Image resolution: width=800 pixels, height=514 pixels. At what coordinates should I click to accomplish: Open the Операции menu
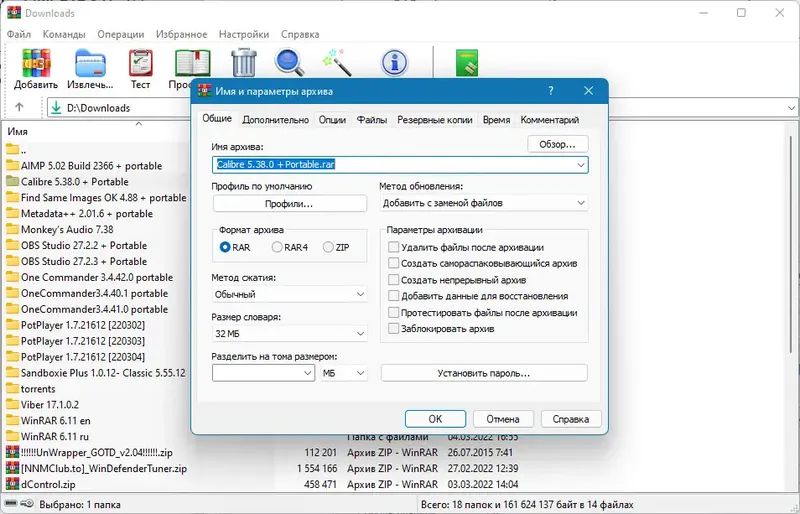[121, 34]
